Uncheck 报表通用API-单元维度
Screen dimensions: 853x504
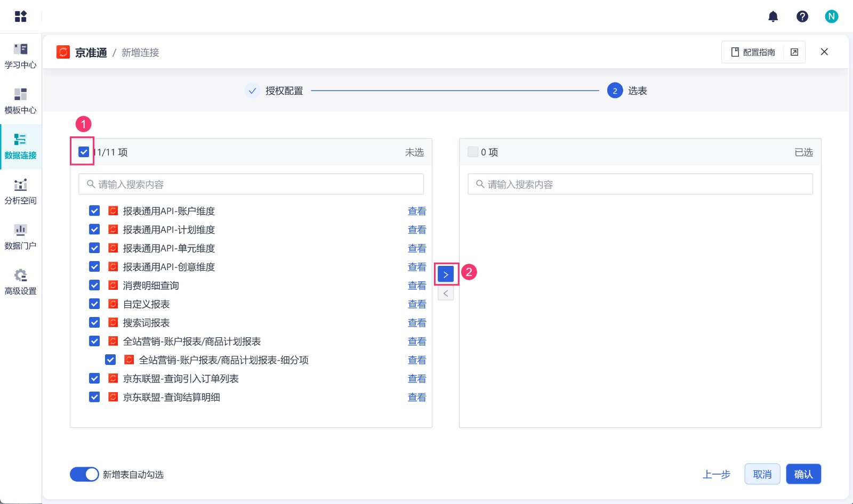pyautogui.click(x=94, y=248)
